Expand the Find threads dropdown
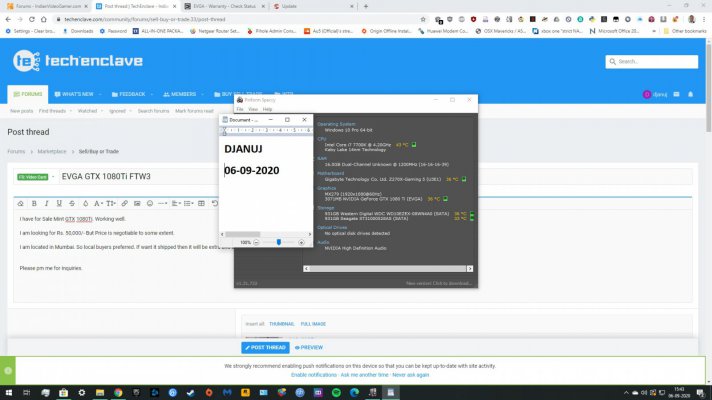This screenshot has height=400, width=712. (x=71, y=111)
